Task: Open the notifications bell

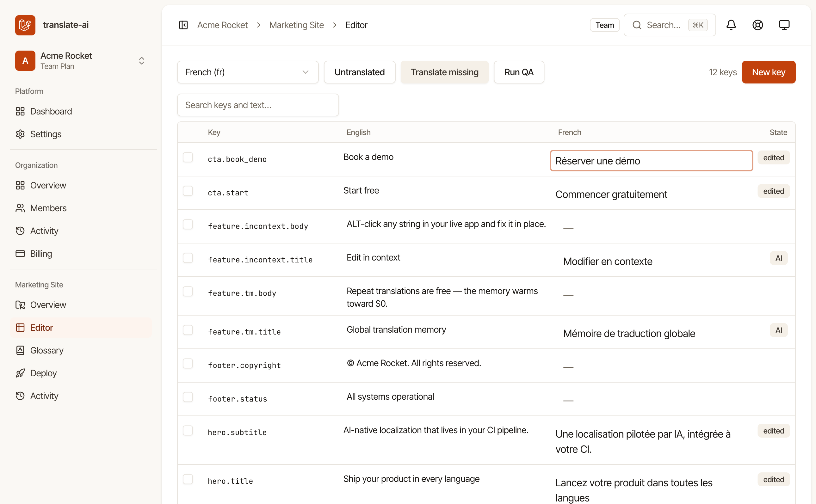Action: [731, 25]
